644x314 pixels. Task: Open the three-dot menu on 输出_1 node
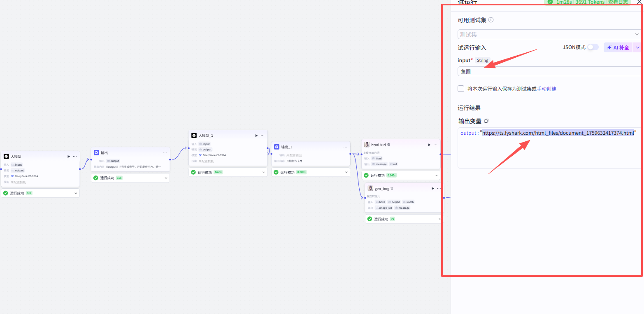(x=345, y=147)
